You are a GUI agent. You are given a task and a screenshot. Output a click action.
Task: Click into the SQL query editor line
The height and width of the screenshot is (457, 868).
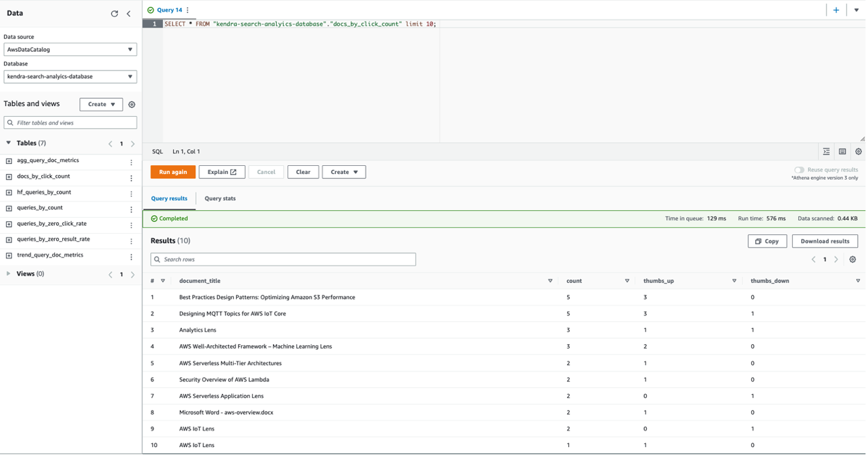click(300, 24)
